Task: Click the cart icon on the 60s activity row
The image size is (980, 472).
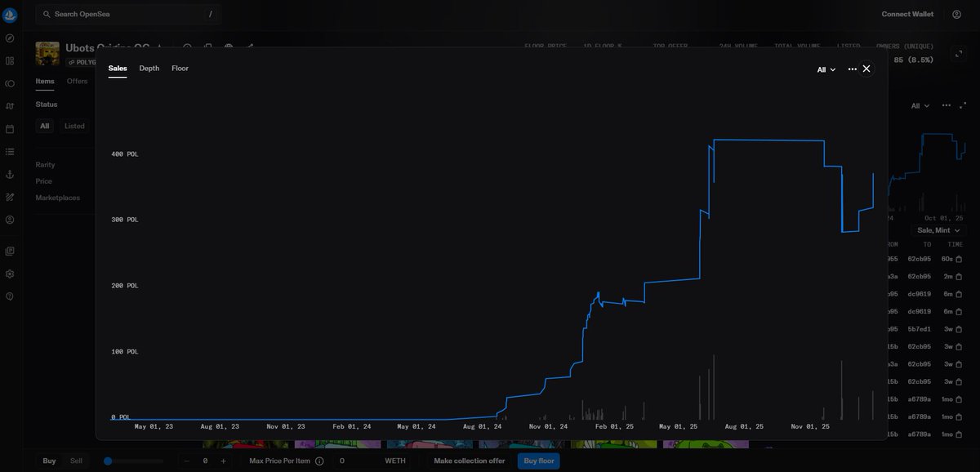Action: [960, 259]
